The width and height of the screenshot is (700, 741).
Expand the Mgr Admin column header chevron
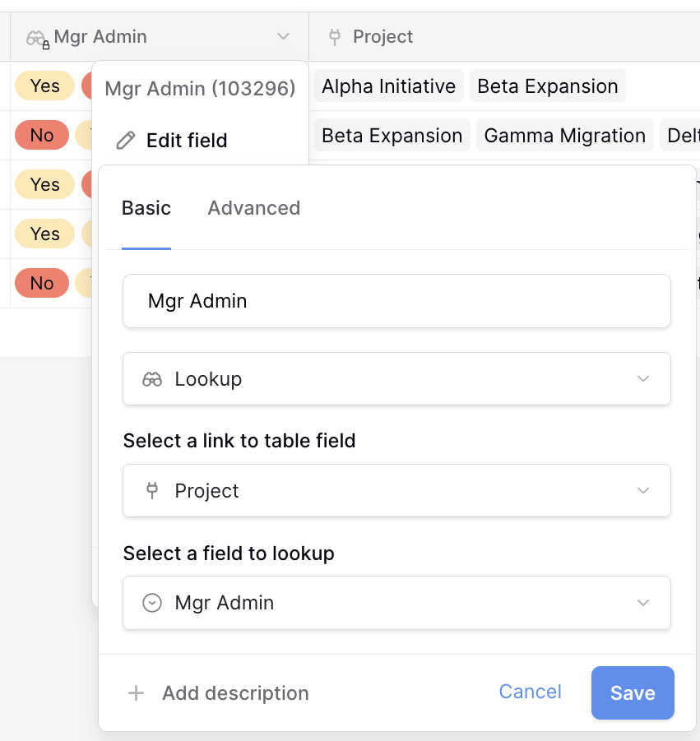283,37
